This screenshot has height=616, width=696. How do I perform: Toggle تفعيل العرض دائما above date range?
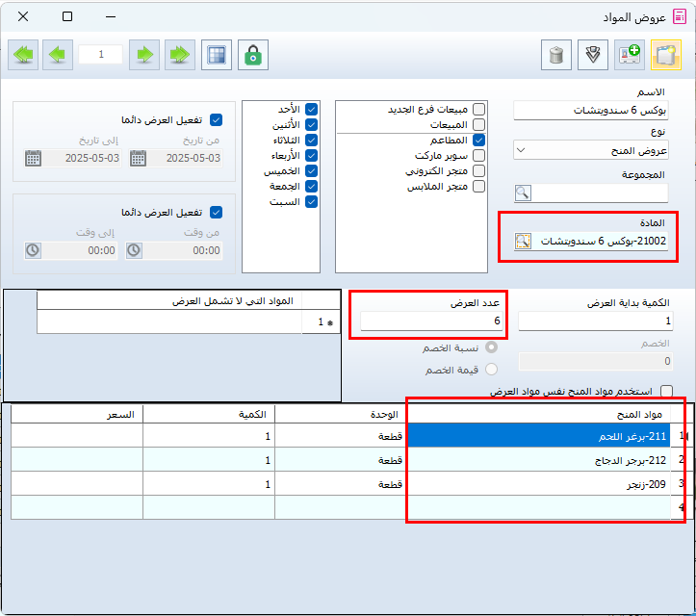(217, 119)
